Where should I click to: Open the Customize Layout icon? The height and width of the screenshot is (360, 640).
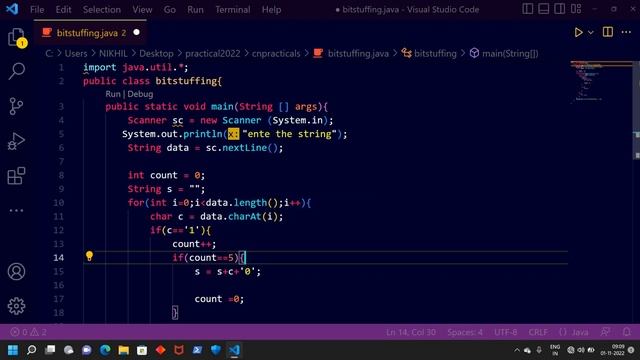[x=576, y=9]
